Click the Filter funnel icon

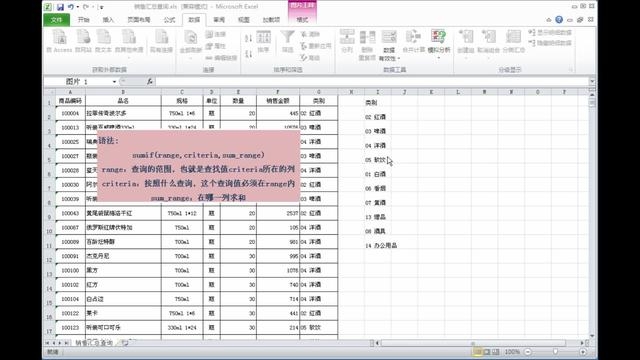click(x=287, y=38)
